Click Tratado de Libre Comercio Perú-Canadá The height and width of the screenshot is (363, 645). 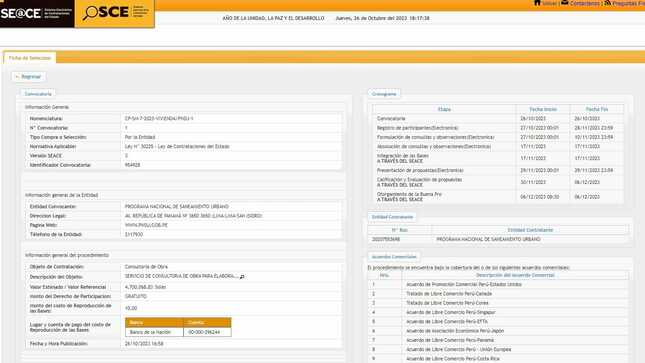[x=449, y=294]
